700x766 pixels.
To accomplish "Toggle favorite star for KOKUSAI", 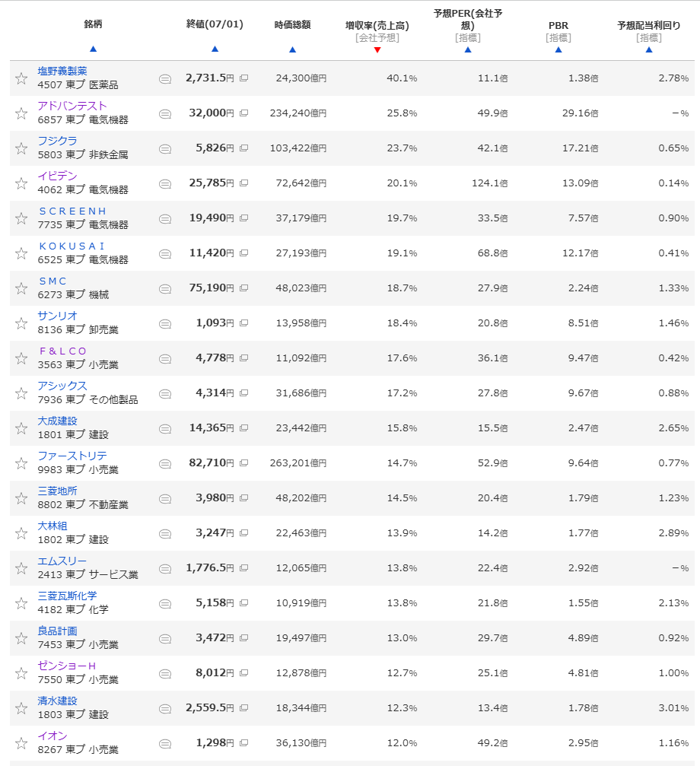I will click(21, 253).
